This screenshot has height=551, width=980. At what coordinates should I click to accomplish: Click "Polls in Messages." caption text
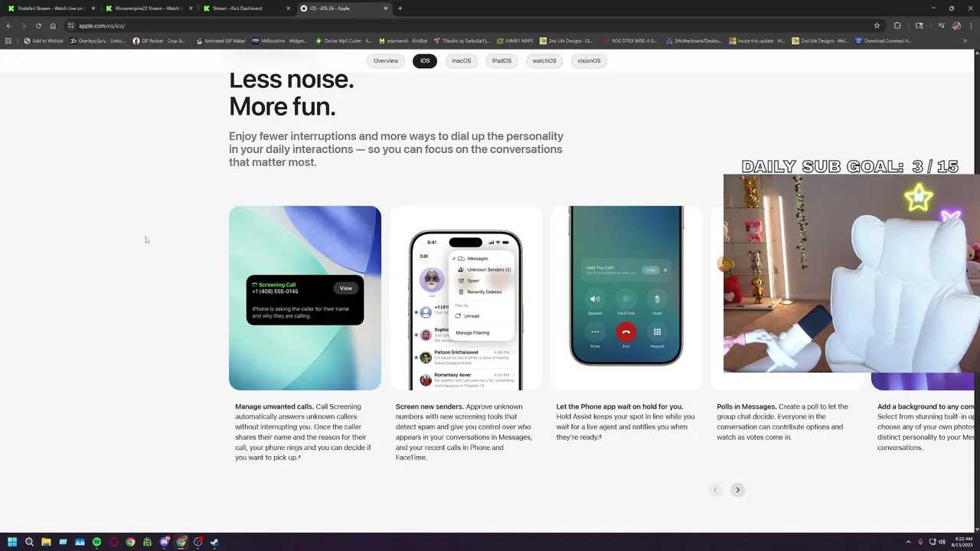tap(746, 407)
